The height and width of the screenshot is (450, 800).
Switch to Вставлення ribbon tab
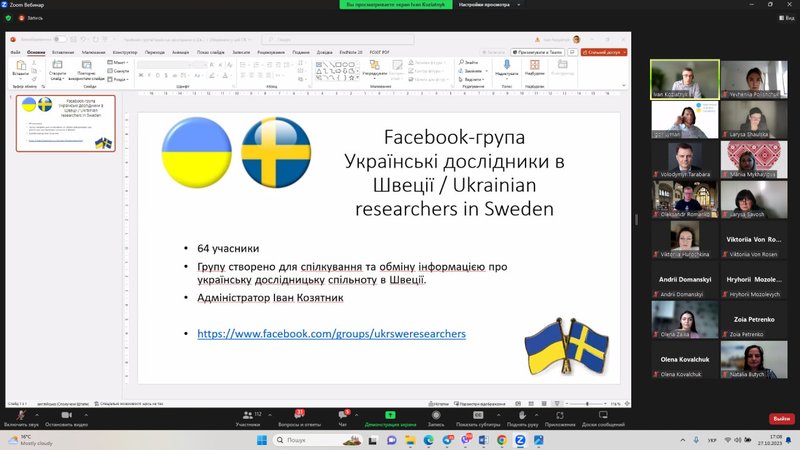(x=63, y=52)
